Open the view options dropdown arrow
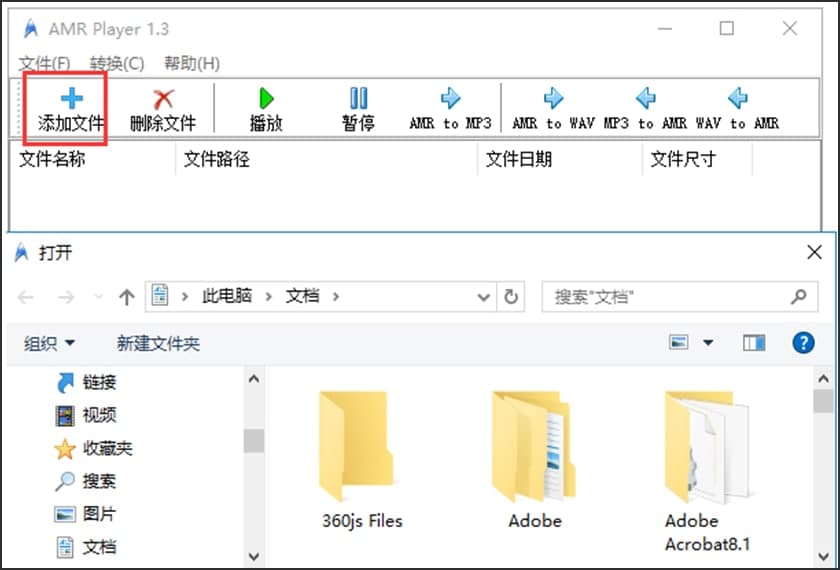 tap(708, 342)
